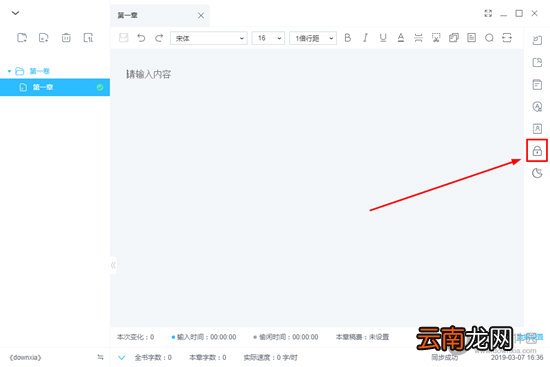Click the fullscreen mode icon
The image size is (550, 367).
[488, 13]
